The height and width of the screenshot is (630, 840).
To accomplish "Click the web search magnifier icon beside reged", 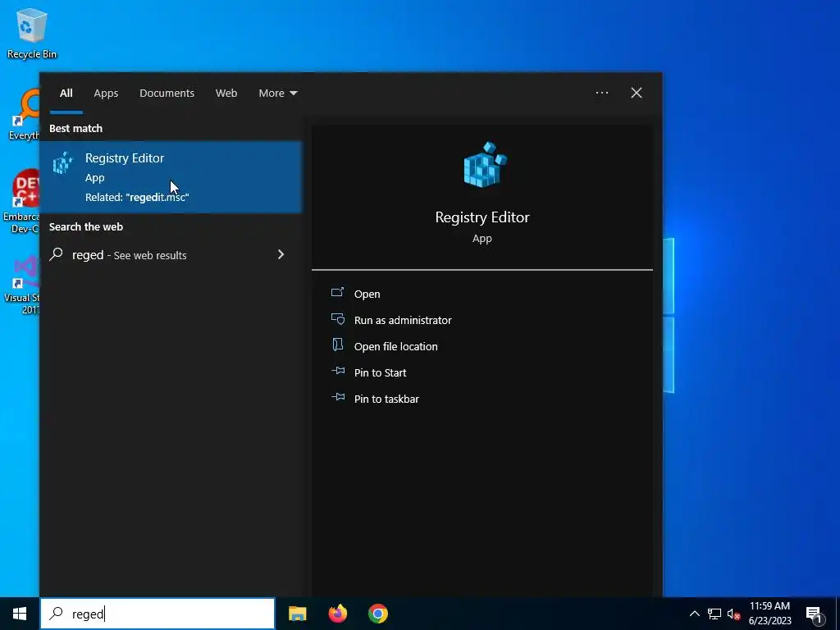I will pos(56,254).
